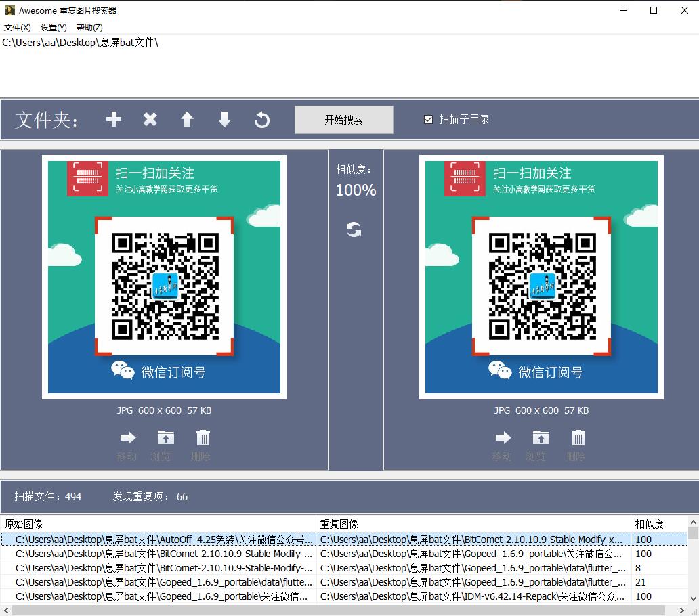Open the 文件(X) menu
This screenshot has height=616, width=699.
click(18, 28)
